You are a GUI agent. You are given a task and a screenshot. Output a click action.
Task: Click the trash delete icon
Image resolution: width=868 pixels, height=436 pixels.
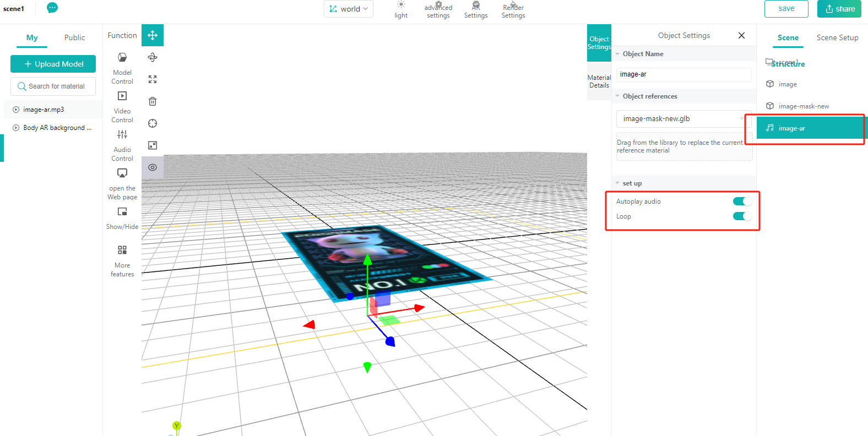point(153,101)
